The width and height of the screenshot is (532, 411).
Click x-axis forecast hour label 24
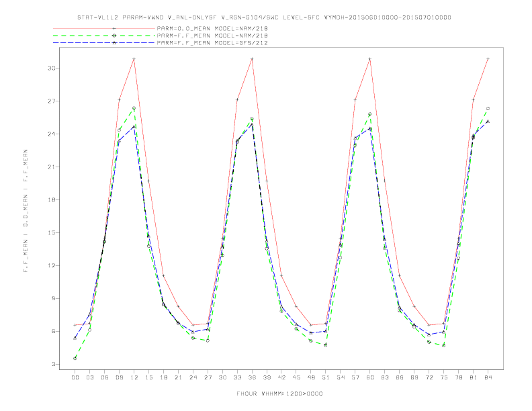tap(193, 377)
